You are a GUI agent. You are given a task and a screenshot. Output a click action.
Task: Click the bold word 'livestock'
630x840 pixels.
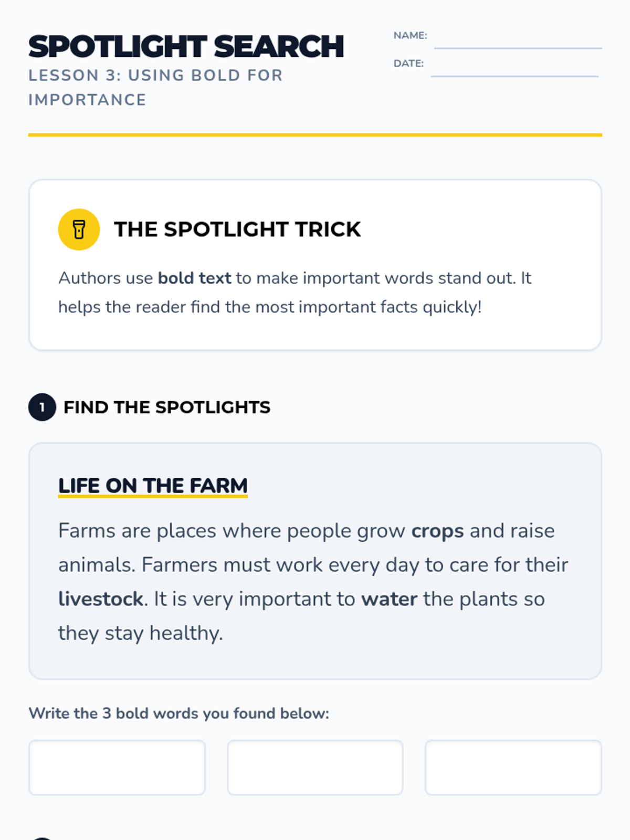[x=100, y=599]
